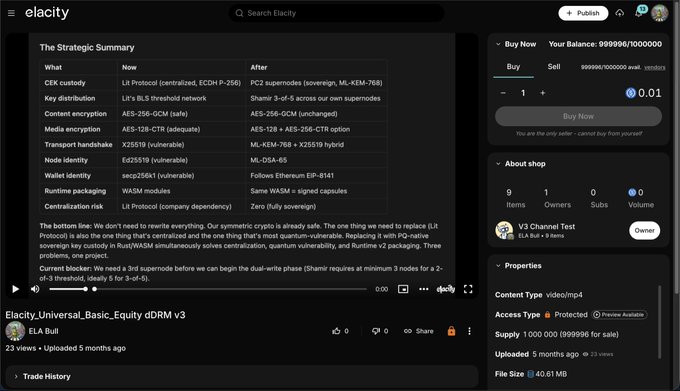680x391 pixels.
Task: Toggle picture-in-picture mode
Action: click(403, 289)
